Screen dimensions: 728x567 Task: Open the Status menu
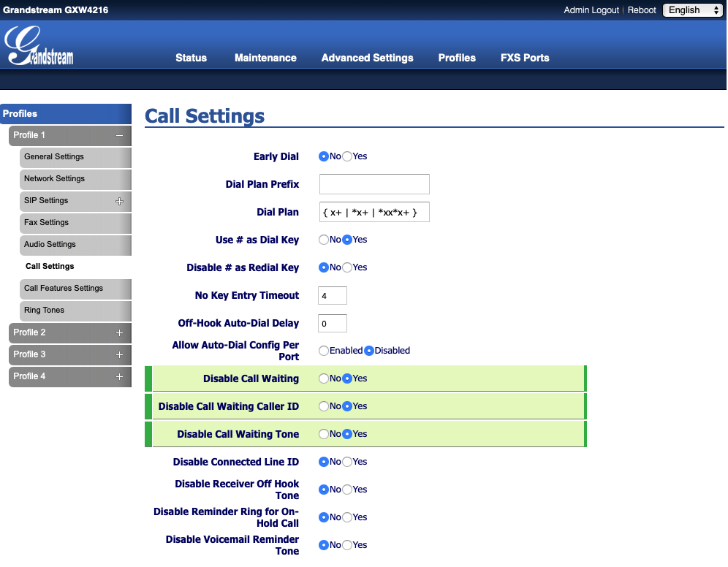[x=191, y=58]
